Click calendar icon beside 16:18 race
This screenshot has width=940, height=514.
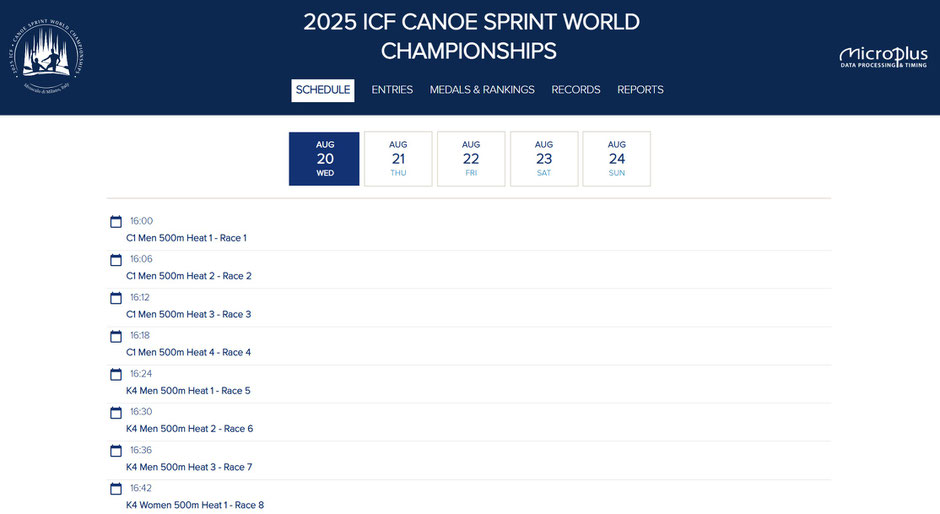(x=116, y=336)
